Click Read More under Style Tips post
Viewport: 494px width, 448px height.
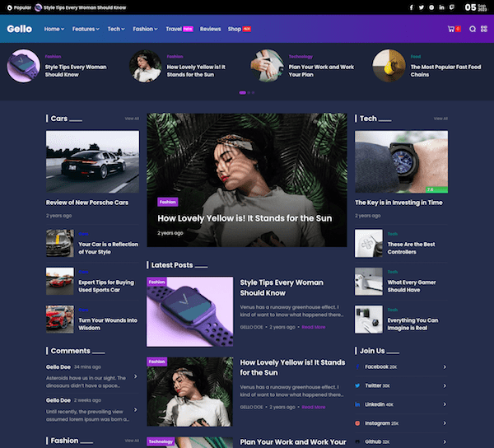tap(313, 327)
